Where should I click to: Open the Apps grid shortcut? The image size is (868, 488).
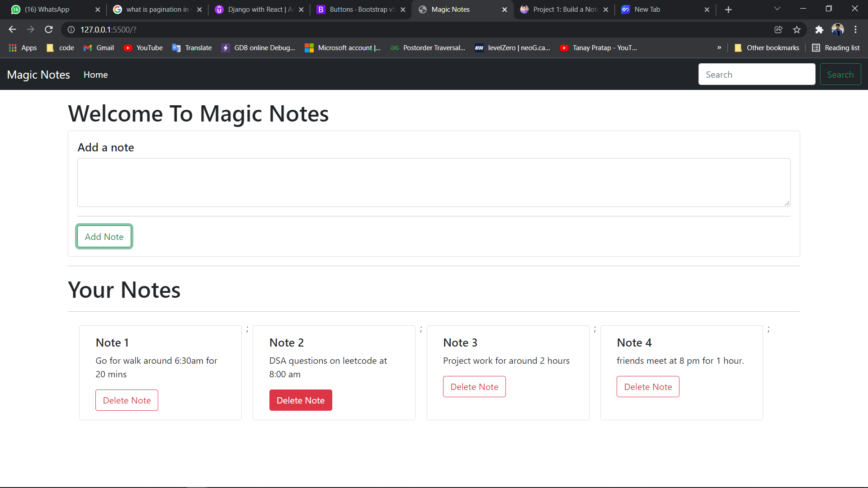(23, 48)
